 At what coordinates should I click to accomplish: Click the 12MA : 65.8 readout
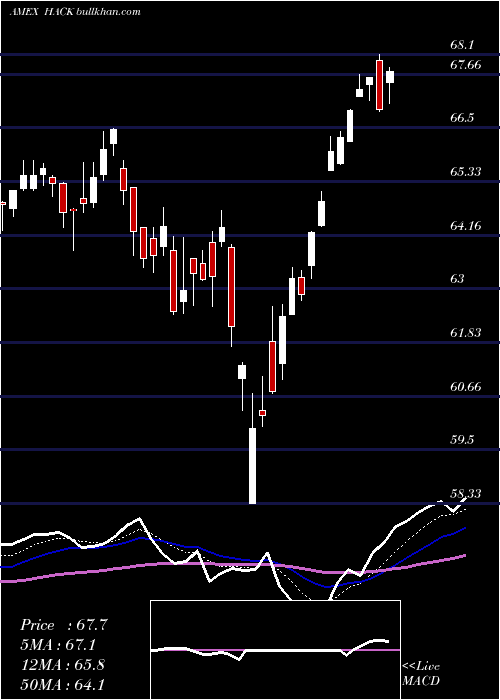62,664
